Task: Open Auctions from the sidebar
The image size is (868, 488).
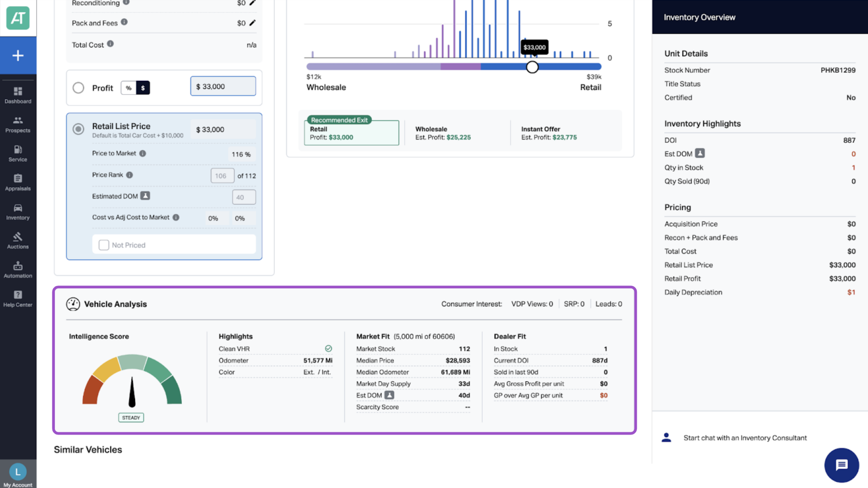Action: coord(18,241)
